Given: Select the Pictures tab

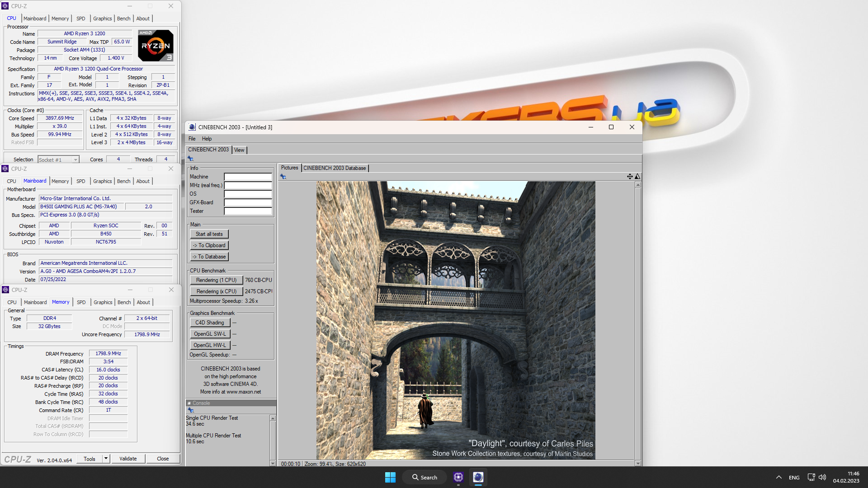Looking at the screenshot, I should (x=289, y=168).
